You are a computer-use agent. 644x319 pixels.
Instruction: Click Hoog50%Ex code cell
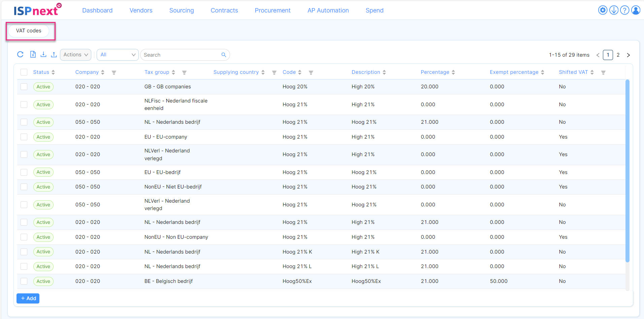tap(297, 281)
